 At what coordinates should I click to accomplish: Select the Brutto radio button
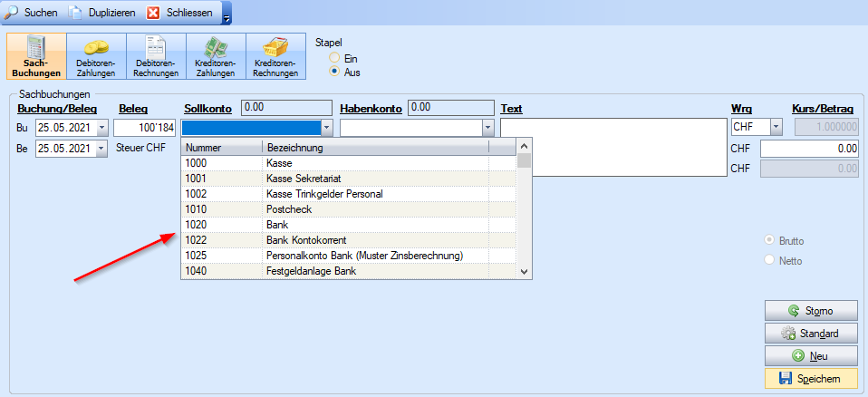tap(769, 241)
